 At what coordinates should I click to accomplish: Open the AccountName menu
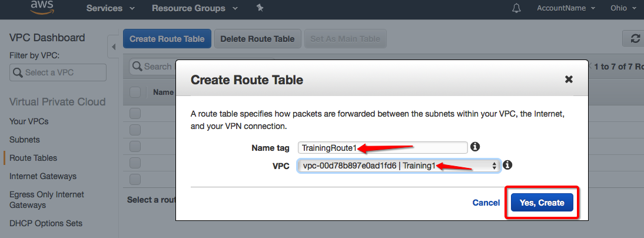coord(566,8)
